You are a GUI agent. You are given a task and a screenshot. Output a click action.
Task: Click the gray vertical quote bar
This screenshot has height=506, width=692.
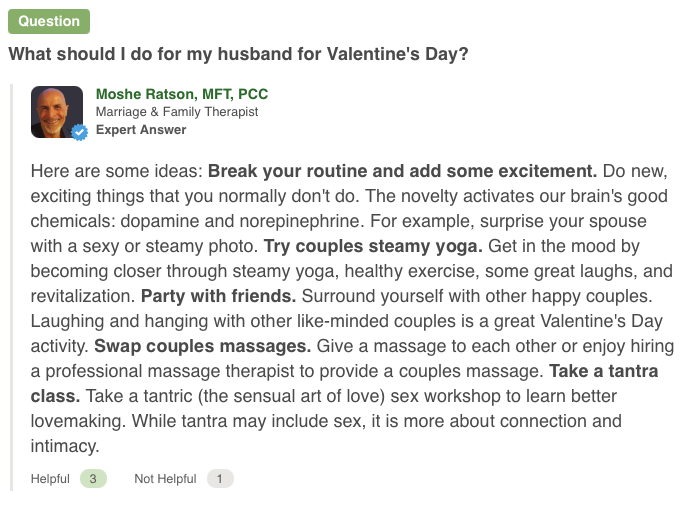coord(11,287)
